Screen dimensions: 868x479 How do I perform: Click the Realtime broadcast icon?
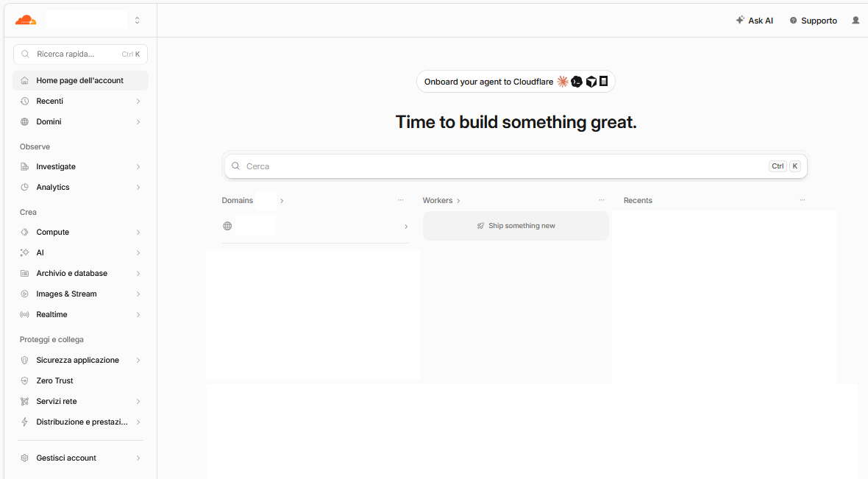(24, 314)
